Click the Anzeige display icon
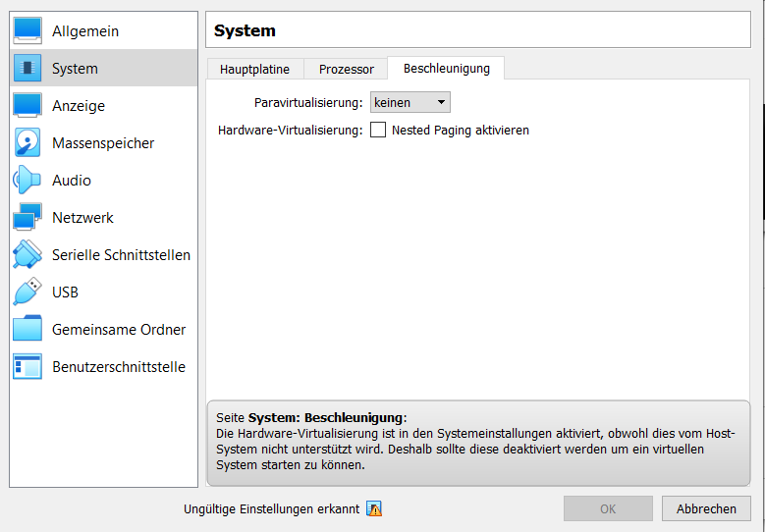Image resolution: width=765 pixels, height=532 pixels. (x=27, y=105)
